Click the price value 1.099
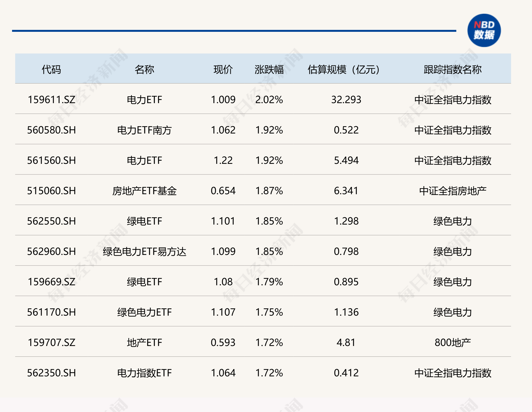Screen dimensions: 532x412 click(223, 251)
